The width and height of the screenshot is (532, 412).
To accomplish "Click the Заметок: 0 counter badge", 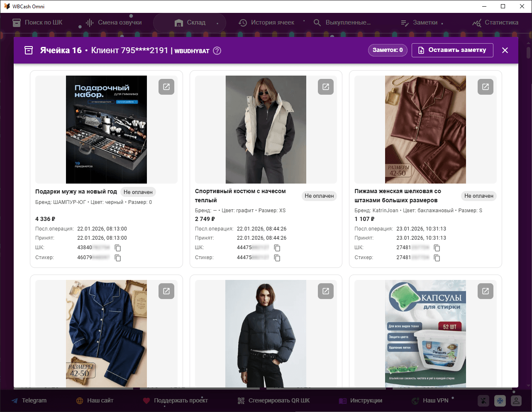I will [x=388, y=50].
